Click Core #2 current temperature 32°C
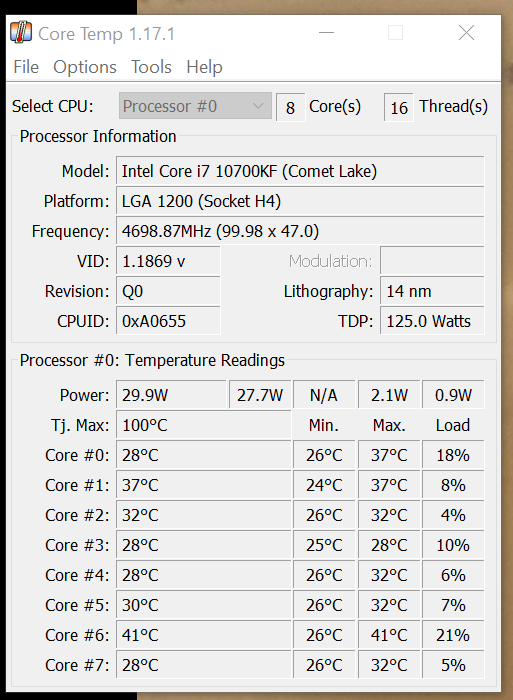The height and width of the screenshot is (700, 513). [x=204, y=515]
